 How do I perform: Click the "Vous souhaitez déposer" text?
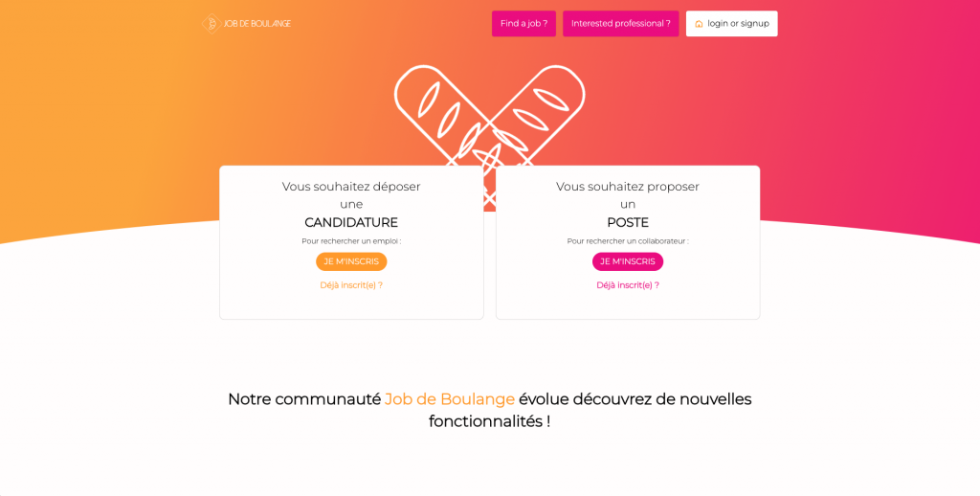[351, 187]
